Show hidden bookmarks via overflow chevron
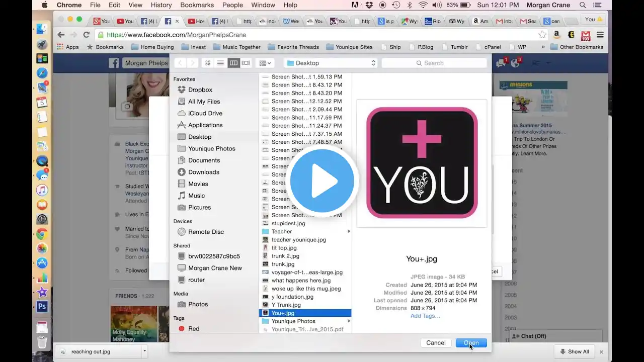This screenshot has width=644, height=362. 543,47
